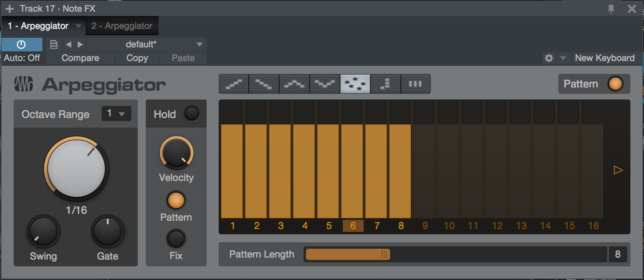Click pattern step 7 bar
Viewport: 644px width, 280px height.
point(376,171)
